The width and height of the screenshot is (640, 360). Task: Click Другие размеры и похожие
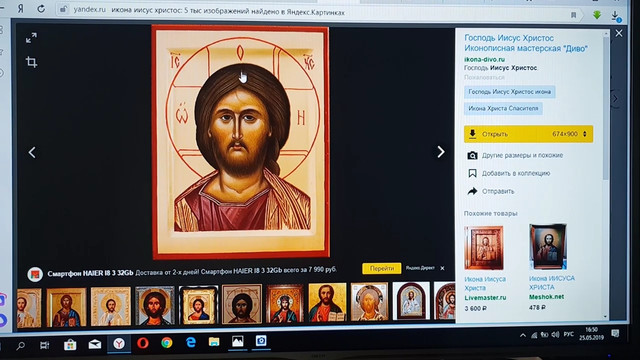tap(522, 156)
